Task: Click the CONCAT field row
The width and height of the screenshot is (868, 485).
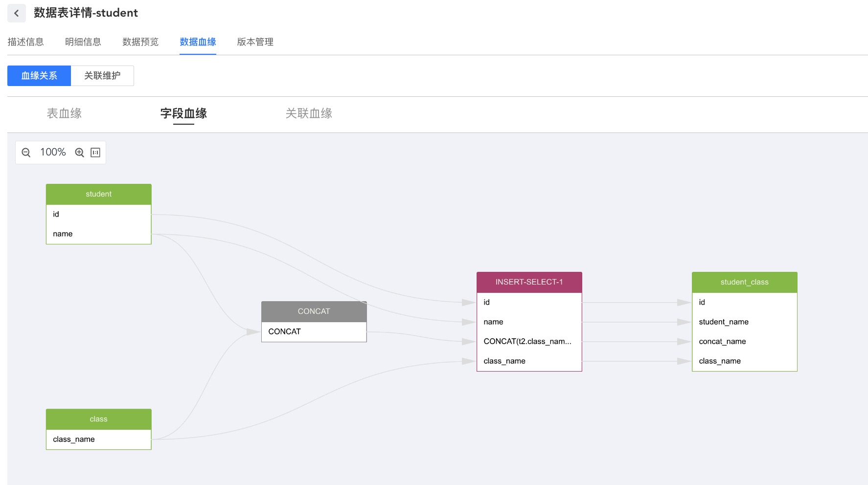Action: coord(314,331)
